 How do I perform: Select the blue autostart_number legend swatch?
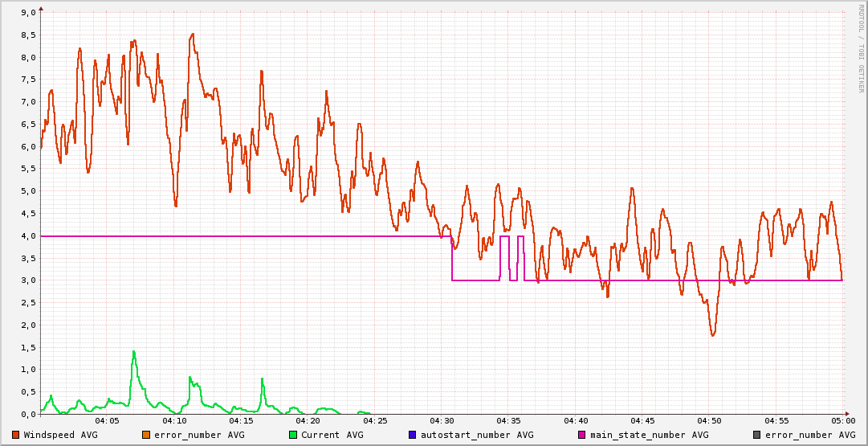tap(412, 435)
